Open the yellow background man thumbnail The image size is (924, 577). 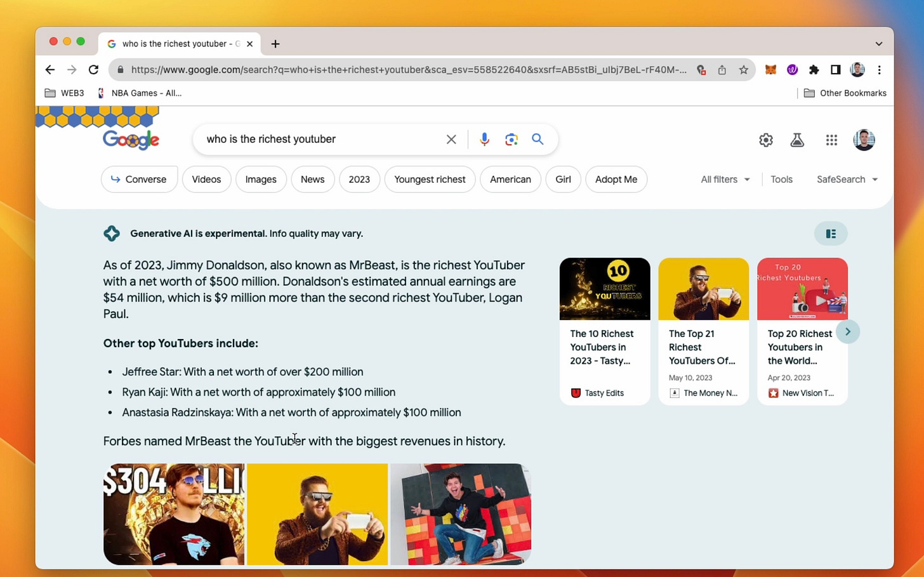pyautogui.click(x=317, y=514)
